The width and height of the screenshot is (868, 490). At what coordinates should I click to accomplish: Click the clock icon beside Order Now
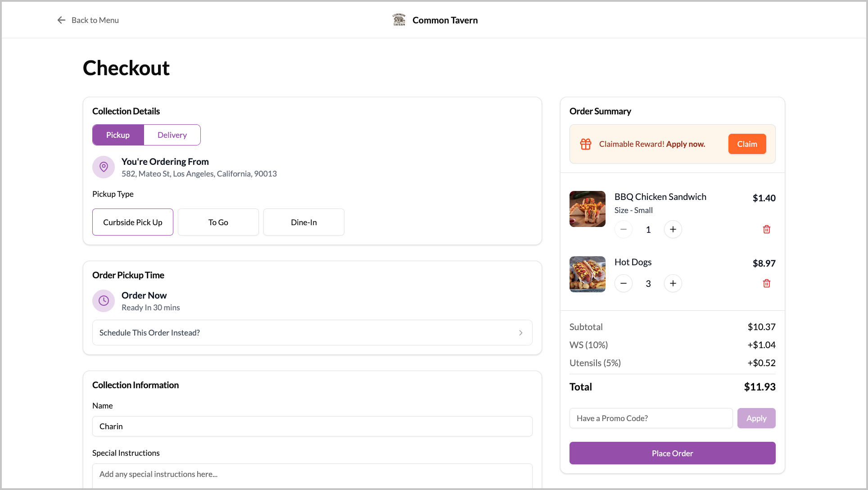[x=104, y=301]
